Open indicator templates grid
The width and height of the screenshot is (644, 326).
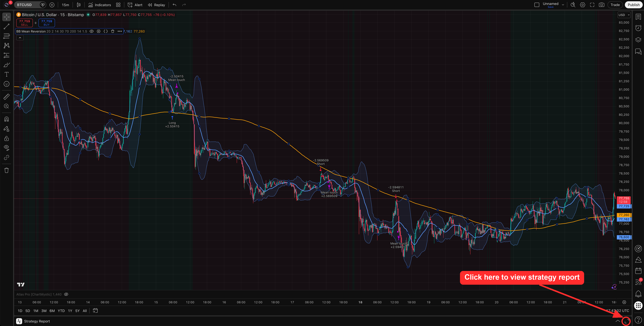tap(118, 5)
